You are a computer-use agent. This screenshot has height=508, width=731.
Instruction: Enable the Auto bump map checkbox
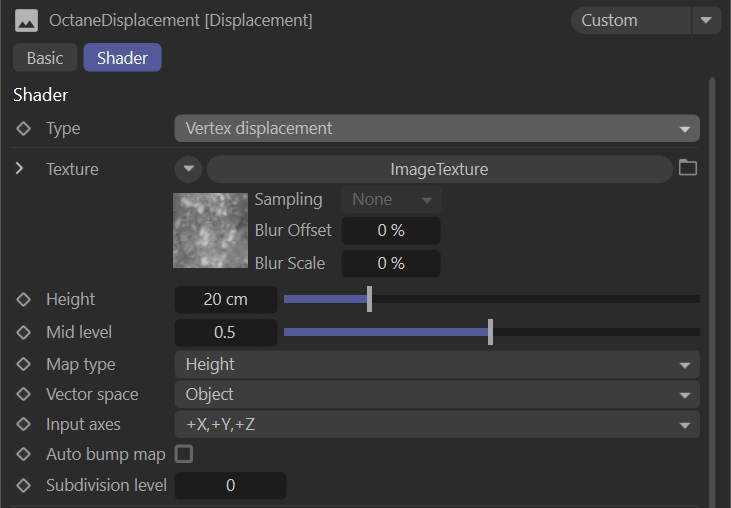pos(184,454)
